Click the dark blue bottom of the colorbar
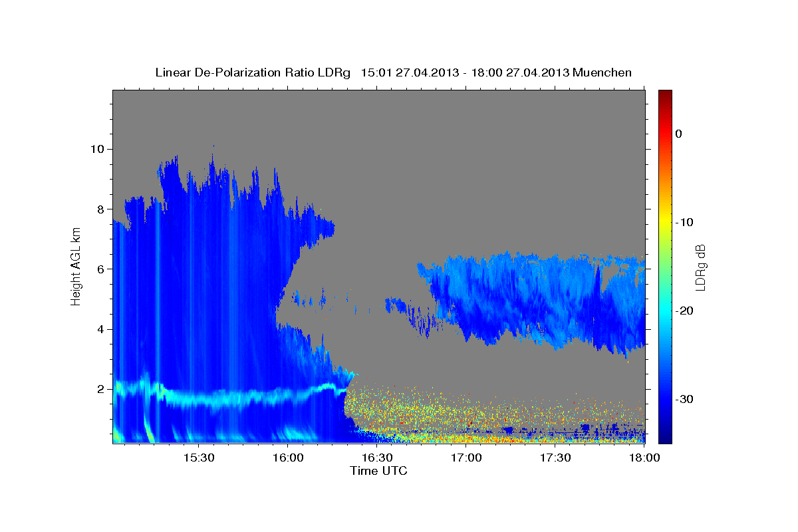 pyautogui.click(x=665, y=436)
